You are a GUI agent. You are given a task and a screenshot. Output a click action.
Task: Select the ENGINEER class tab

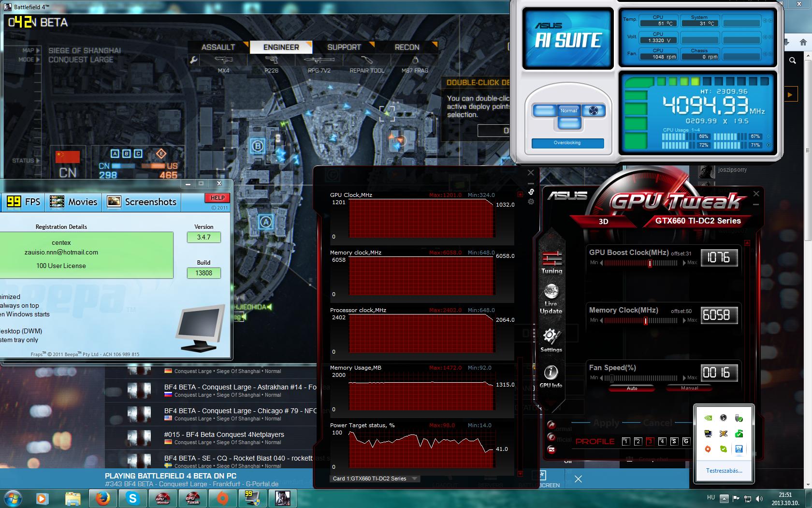point(281,47)
